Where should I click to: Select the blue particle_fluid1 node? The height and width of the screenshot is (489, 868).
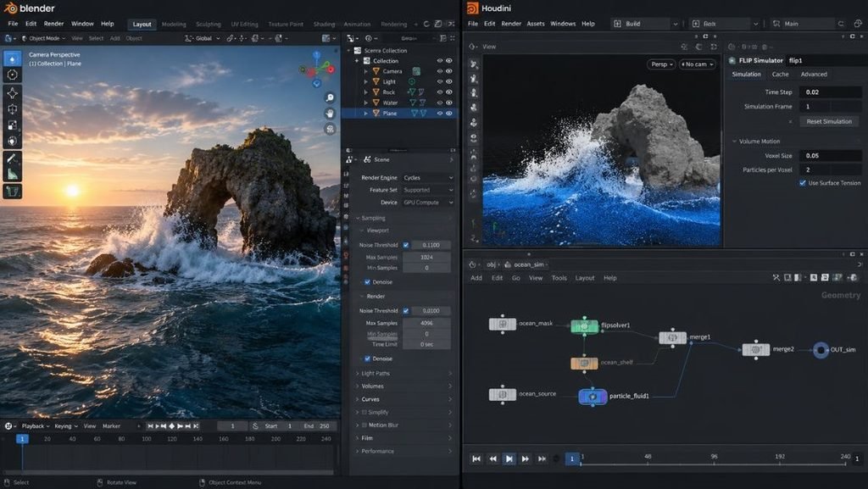coord(593,397)
